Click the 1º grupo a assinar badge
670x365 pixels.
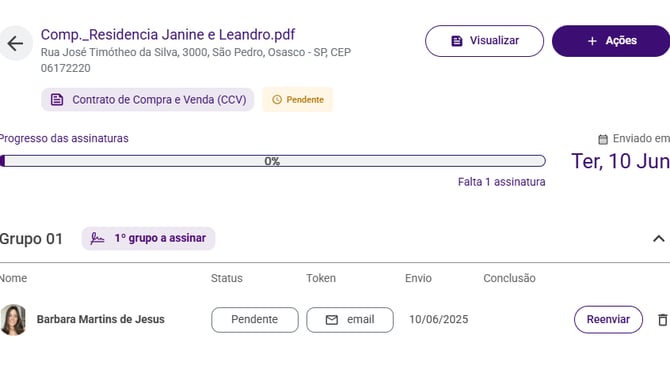pos(148,238)
